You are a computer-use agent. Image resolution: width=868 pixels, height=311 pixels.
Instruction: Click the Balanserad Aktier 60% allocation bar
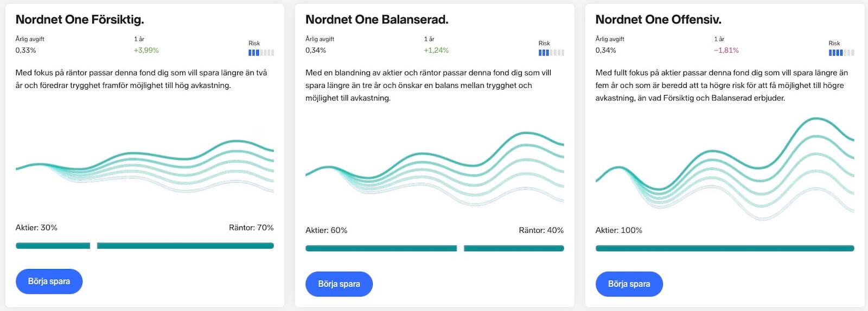pos(381,249)
